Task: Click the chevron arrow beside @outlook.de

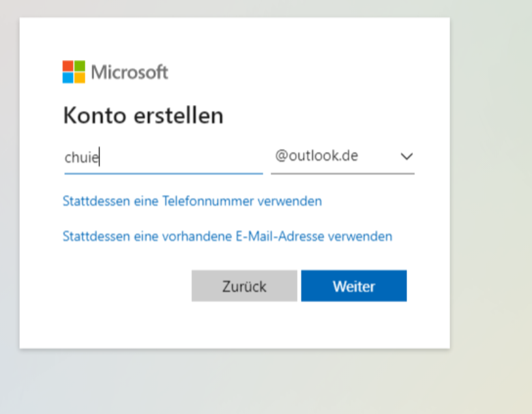Action: 406,156
